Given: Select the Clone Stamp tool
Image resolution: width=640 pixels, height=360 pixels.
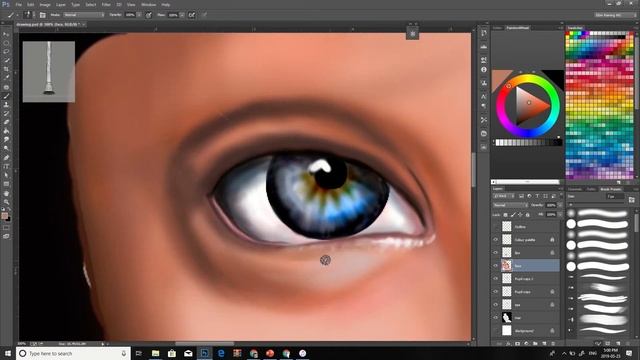Looking at the screenshot, I should (x=6, y=104).
